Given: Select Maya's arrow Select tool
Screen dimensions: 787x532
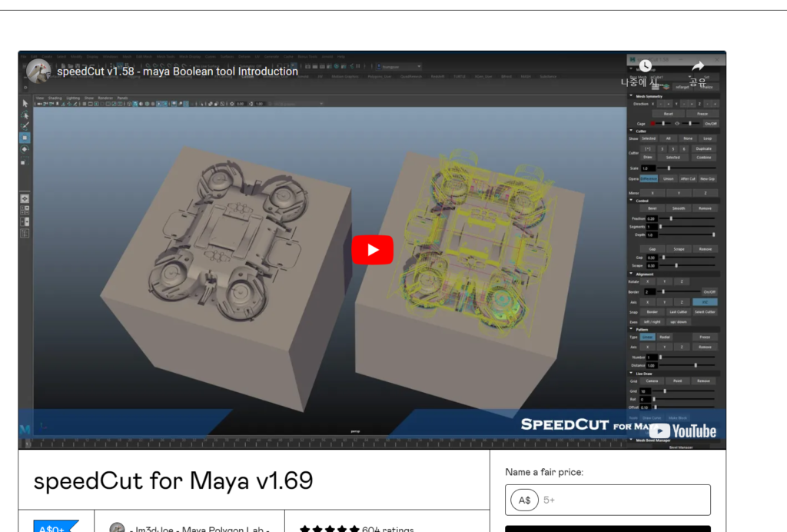Looking at the screenshot, I should (25, 103).
